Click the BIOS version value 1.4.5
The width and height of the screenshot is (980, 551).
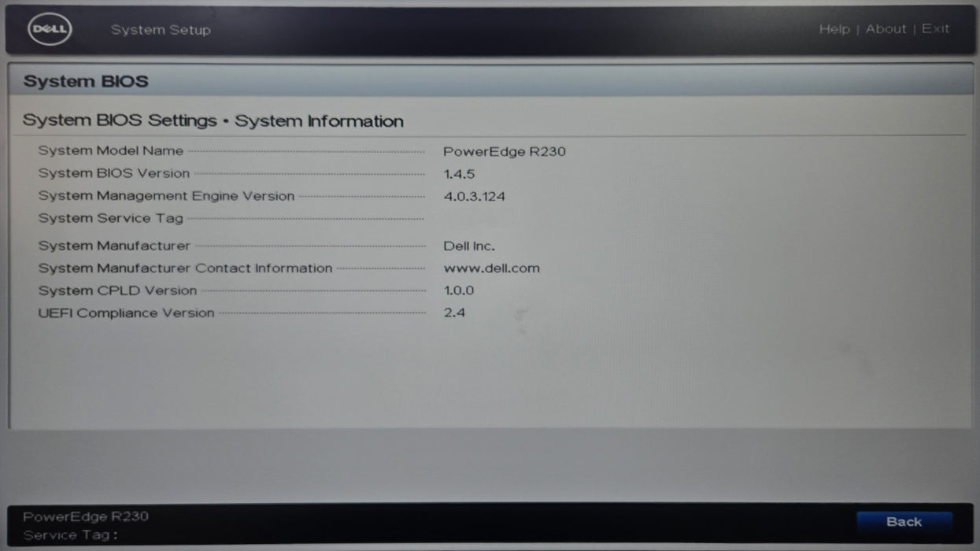point(460,174)
